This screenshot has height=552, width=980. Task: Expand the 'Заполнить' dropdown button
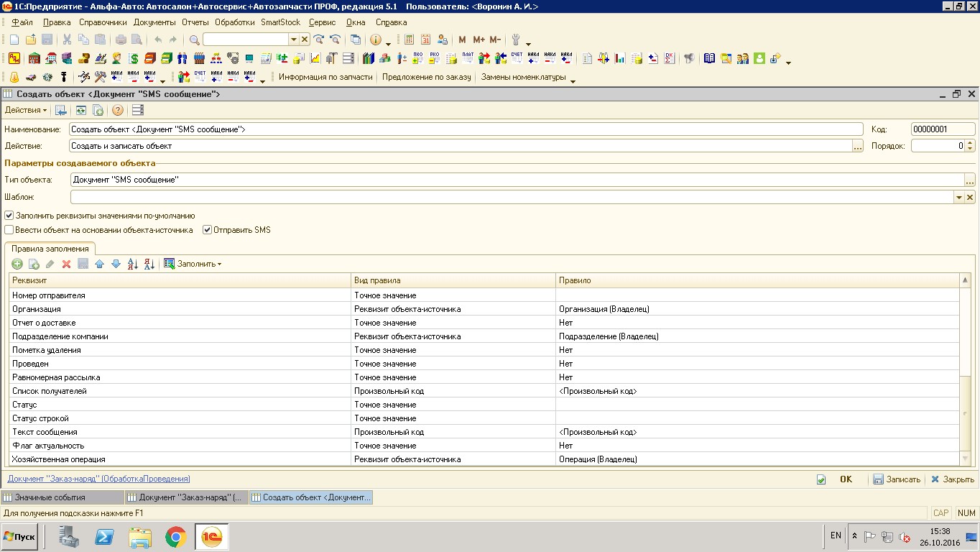coord(193,264)
